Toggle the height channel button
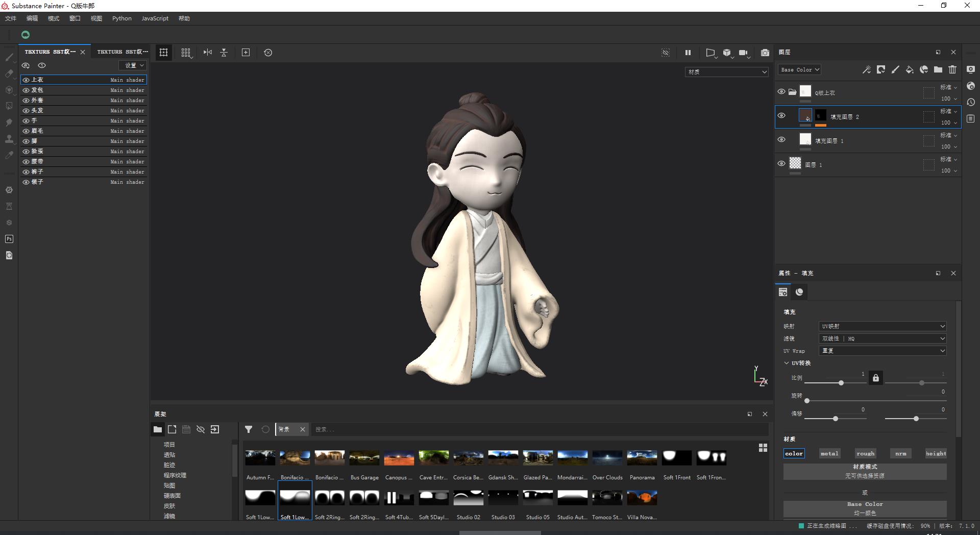 pos(936,453)
